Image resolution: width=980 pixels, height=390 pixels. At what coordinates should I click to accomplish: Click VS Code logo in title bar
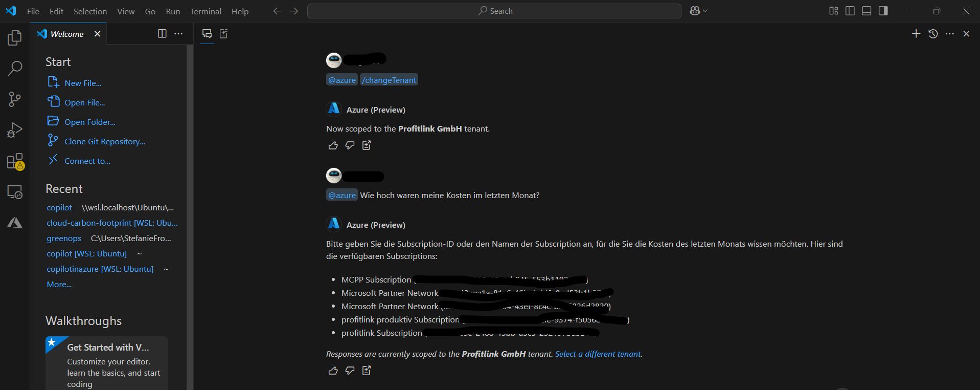point(11,11)
